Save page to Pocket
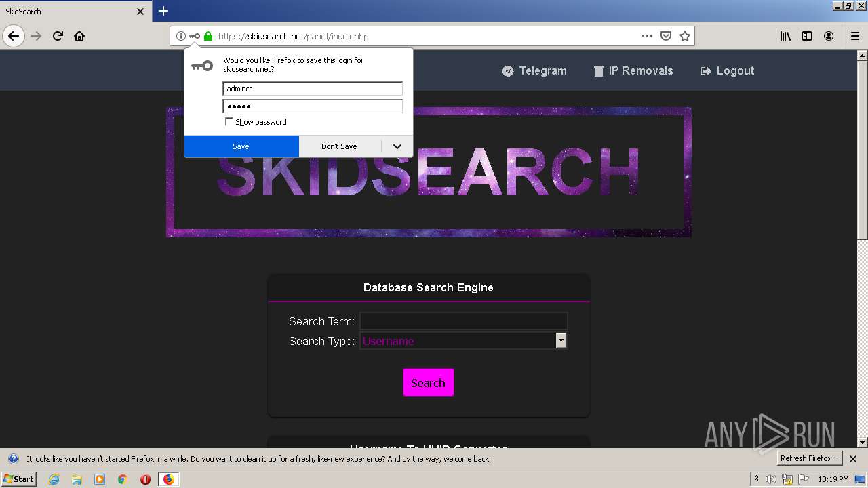868x488 pixels. pyautogui.click(x=666, y=36)
